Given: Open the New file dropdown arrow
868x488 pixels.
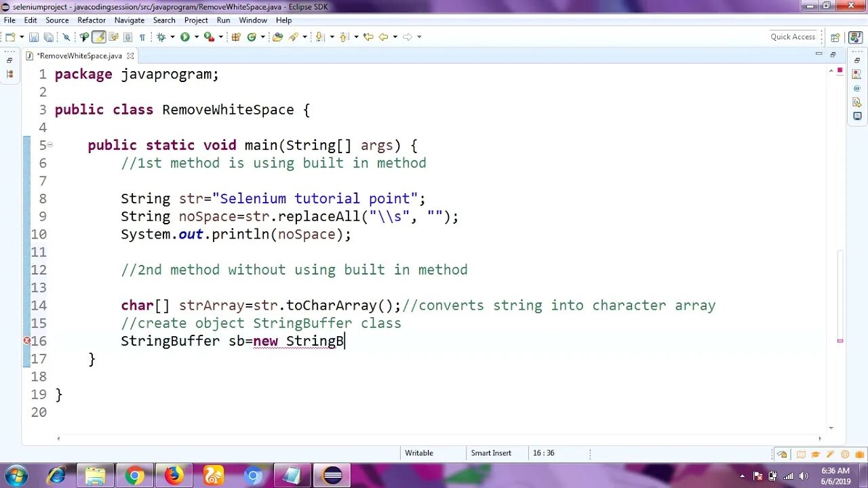Looking at the screenshot, I should [x=22, y=37].
